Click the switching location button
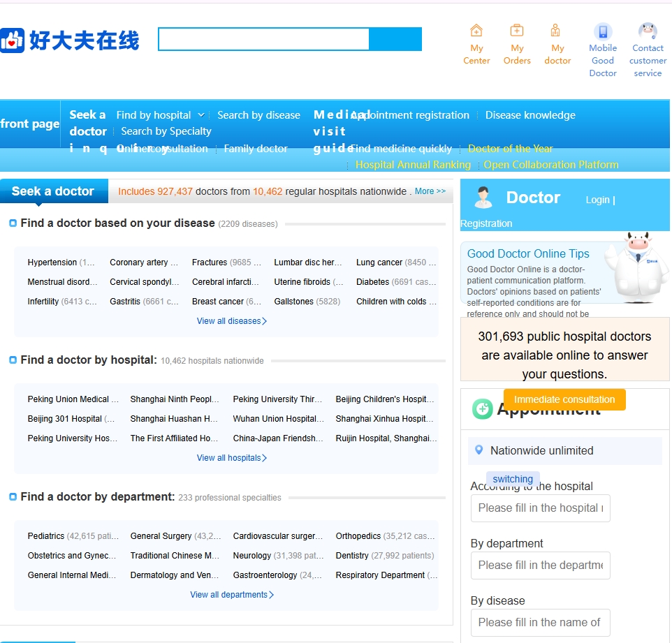The height and width of the screenshot is (643, 672). [x=513, y=479]
